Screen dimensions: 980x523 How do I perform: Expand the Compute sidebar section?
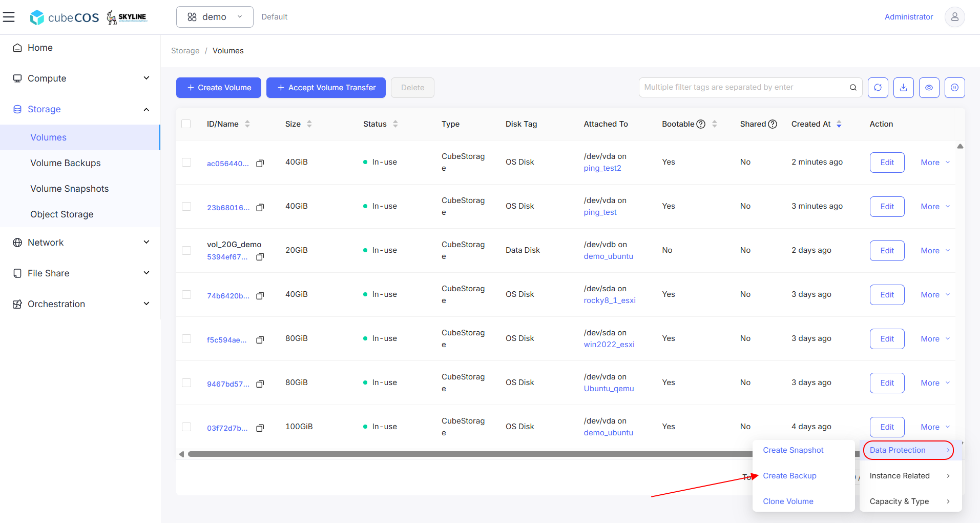(80, 78)
